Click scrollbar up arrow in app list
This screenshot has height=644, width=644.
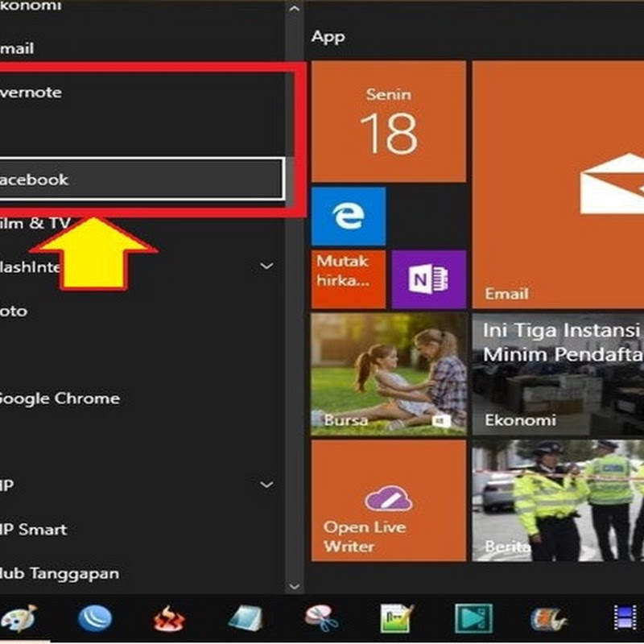294,8
